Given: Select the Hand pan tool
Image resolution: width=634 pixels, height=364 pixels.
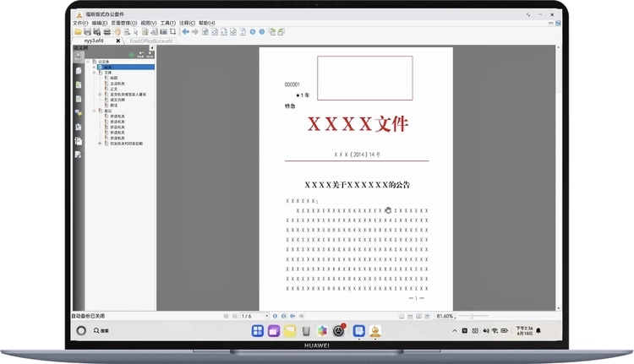Looking at the screenshot, I should click(x=116, y=32).
